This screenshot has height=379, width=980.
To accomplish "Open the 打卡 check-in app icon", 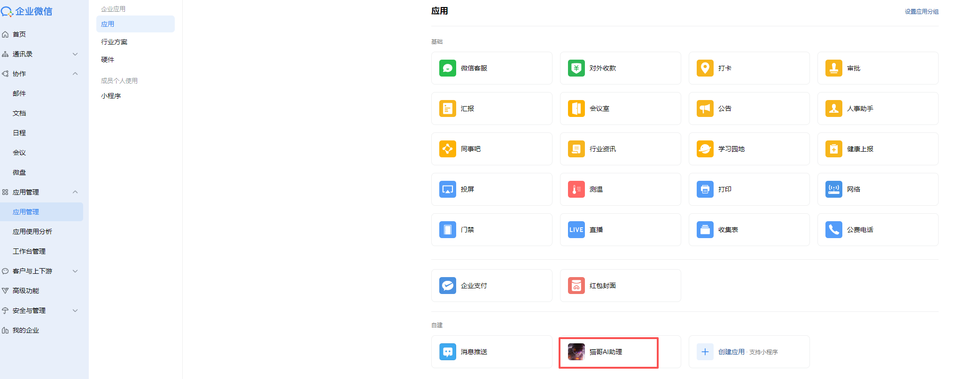I will click(x=705, y=68).
